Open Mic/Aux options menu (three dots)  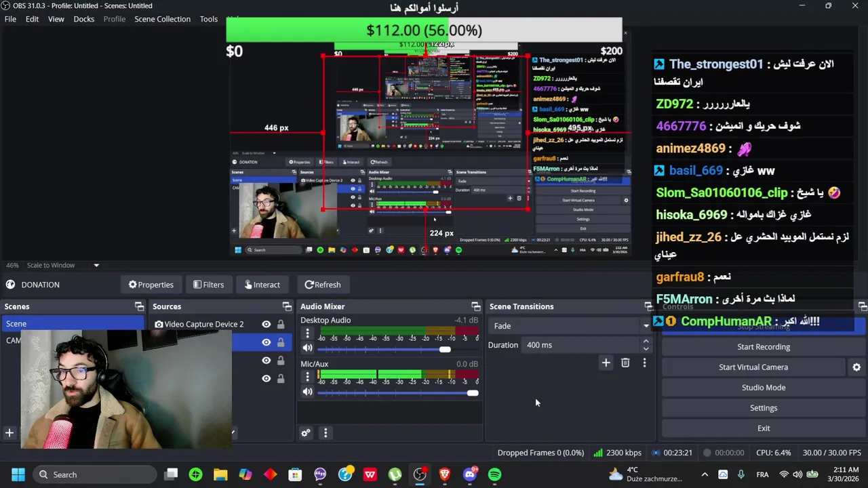pos(307,378)
